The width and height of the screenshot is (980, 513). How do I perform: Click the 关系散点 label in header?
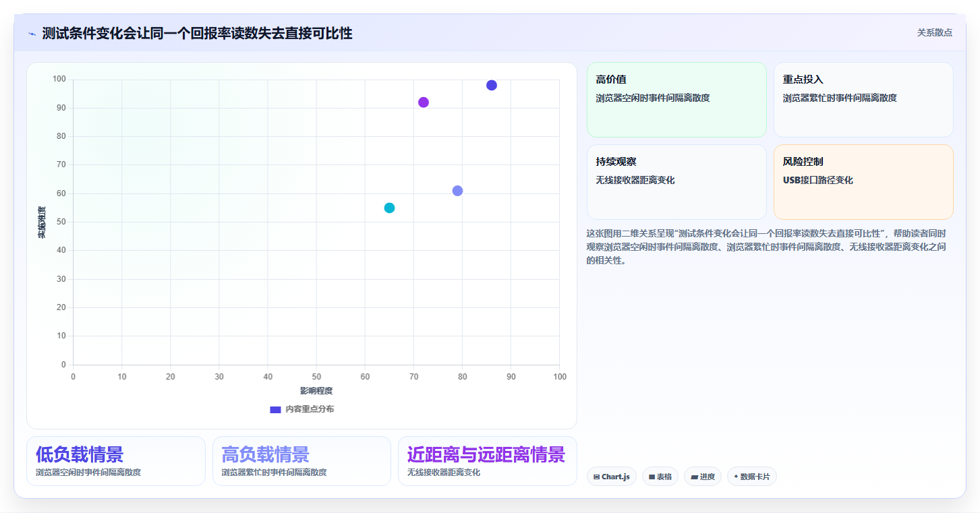point(934,32)
